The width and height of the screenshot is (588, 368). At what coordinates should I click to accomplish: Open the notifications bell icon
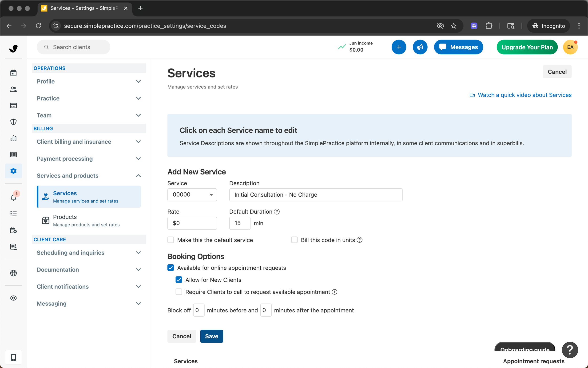pos(13,197)
